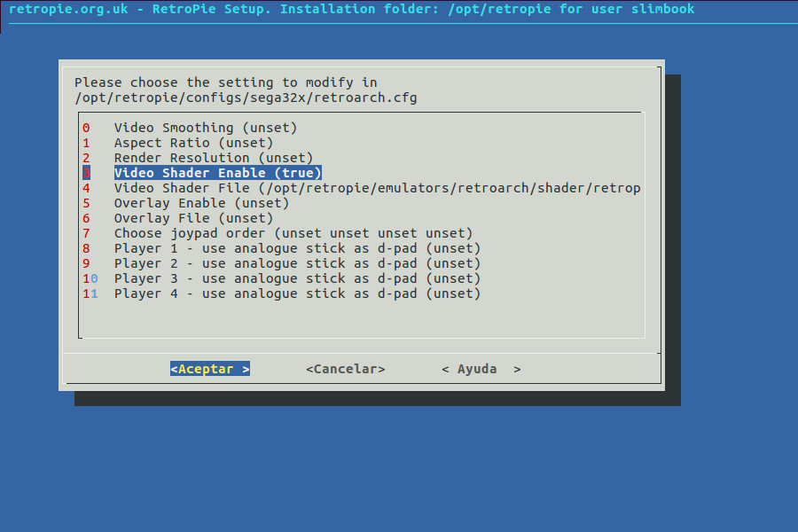
Task: Click the red number 7 hotkey
Action: pyautogui.click(x=86, y=233)
